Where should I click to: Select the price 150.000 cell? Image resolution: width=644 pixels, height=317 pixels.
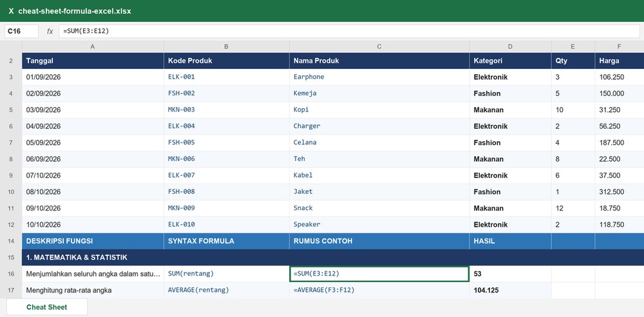click(620, 93)
